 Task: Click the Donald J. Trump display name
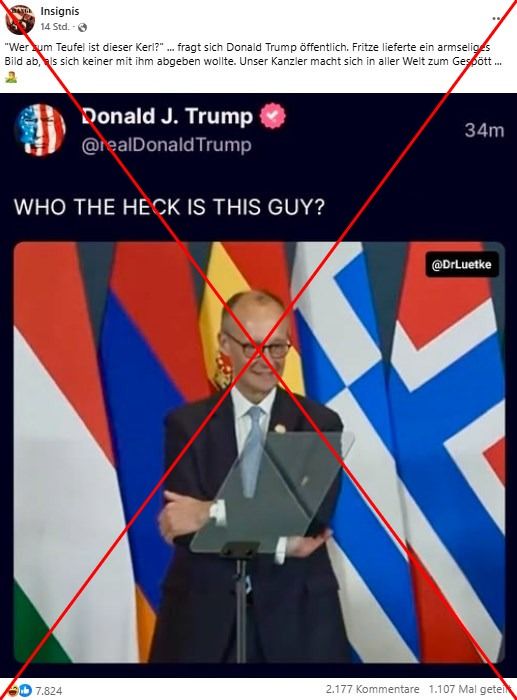click(x=167, y=116)
